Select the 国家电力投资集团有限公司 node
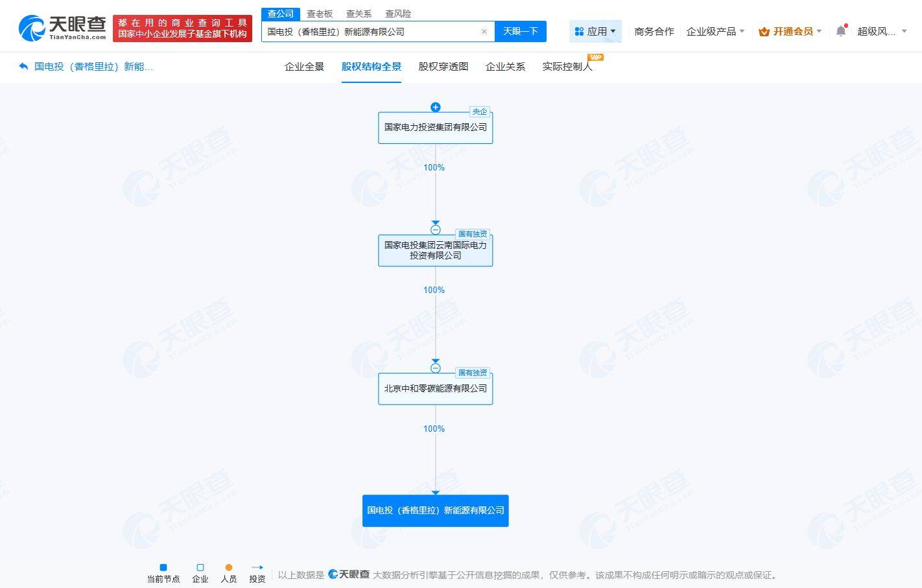The image size is (922, 588). coord(436,128)
